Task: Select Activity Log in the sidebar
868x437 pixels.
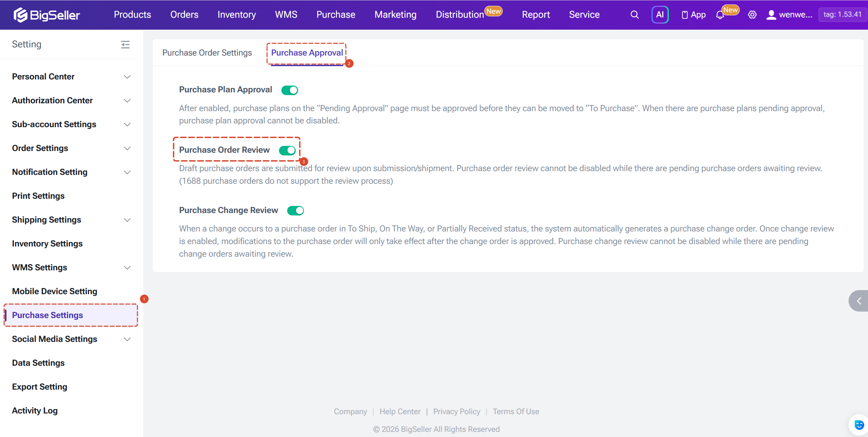Action: 35,411
